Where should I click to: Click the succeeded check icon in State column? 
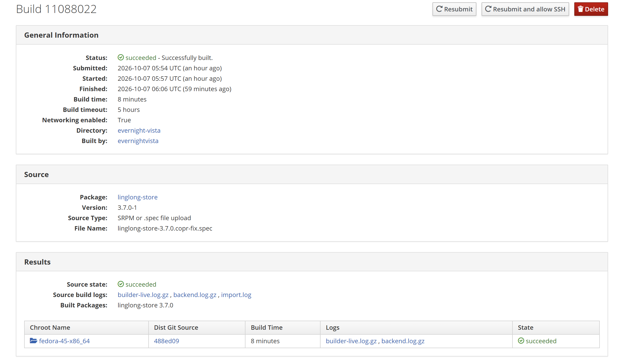[521, 341]
